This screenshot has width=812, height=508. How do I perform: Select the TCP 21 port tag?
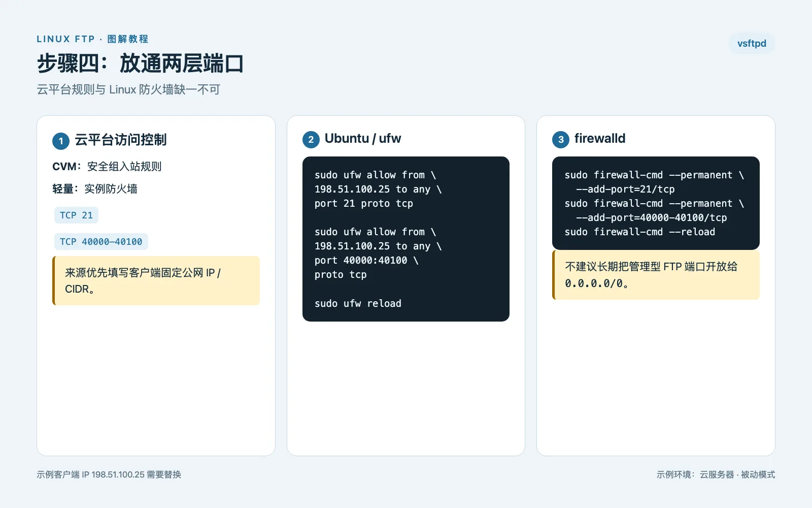[76, 215]
